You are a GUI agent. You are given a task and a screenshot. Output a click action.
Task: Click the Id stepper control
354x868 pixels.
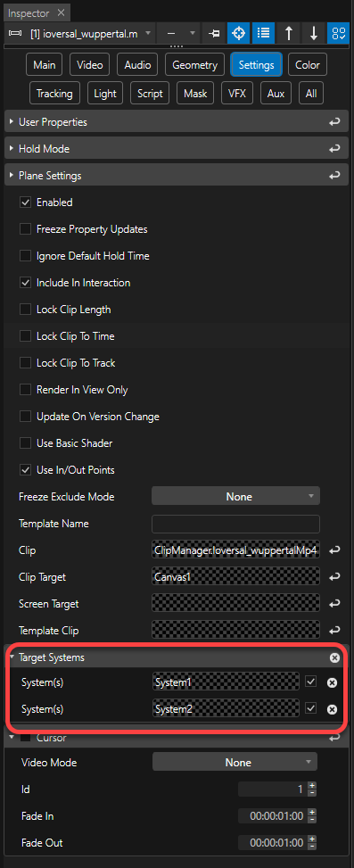point(312,789)
